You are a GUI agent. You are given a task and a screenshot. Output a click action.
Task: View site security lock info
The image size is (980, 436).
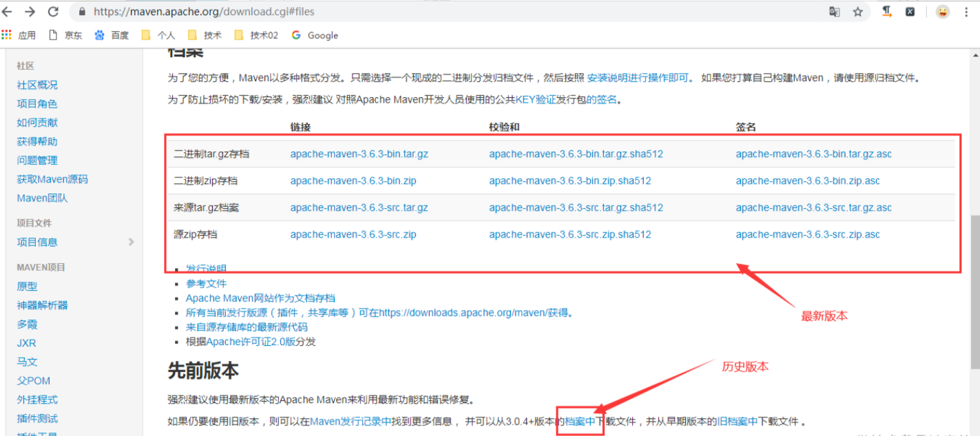[x=83, y=12]
